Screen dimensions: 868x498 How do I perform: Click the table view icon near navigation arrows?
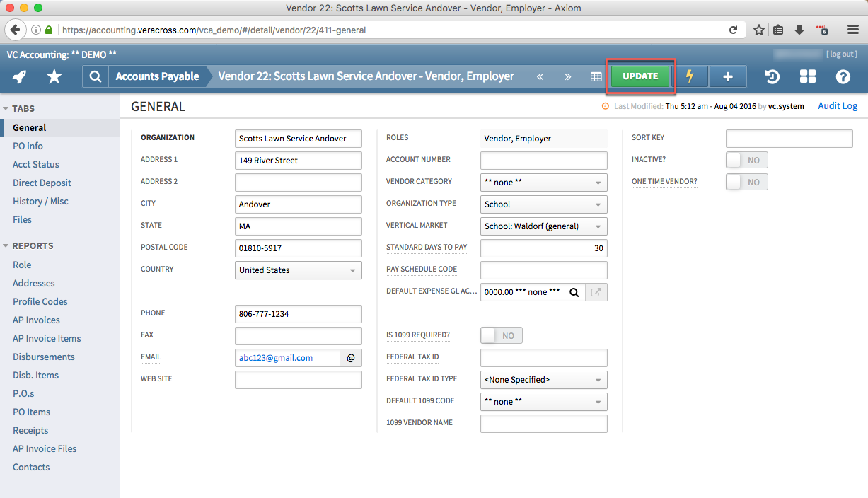tap(596, 76)
